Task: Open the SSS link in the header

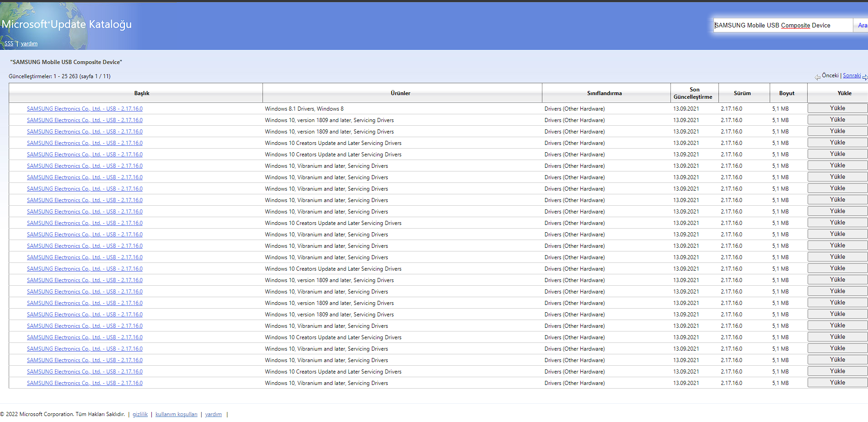Action: pyautogui.click(x=9, y=43)
